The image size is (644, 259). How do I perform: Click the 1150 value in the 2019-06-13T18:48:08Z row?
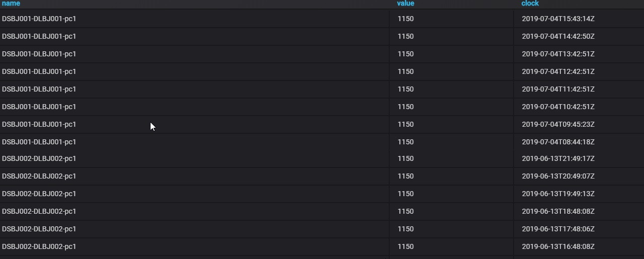(x=405, y=212)
